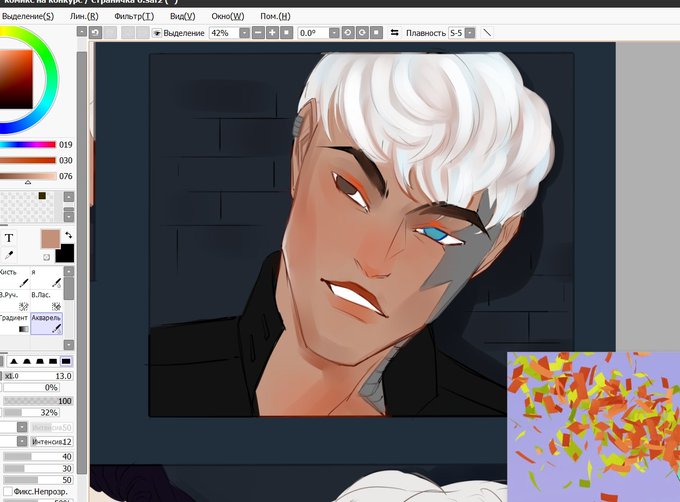Choose the third brush edge shape
Viewport: 680px width, 502px height.
tap(40, 361)
